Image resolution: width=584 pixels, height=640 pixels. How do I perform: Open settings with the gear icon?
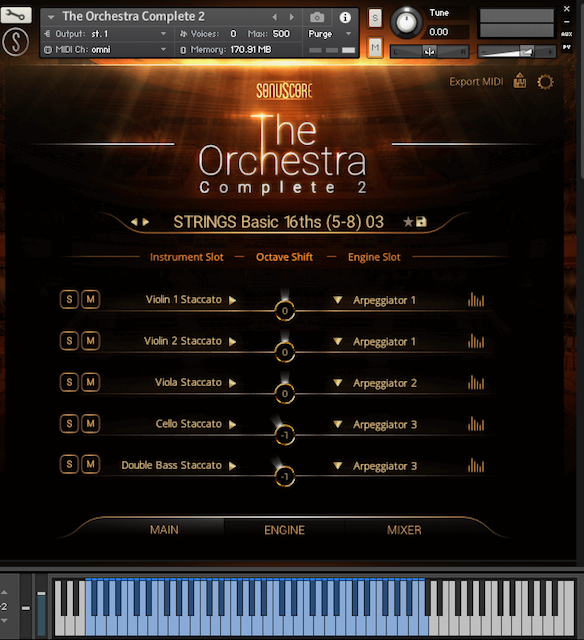[x=545, y=82]
